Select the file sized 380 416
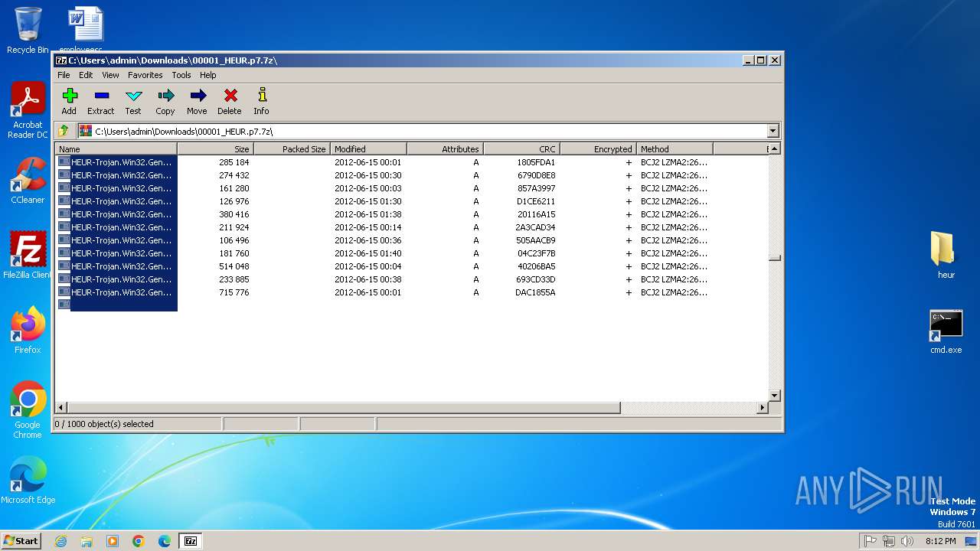 coord(412,214)
